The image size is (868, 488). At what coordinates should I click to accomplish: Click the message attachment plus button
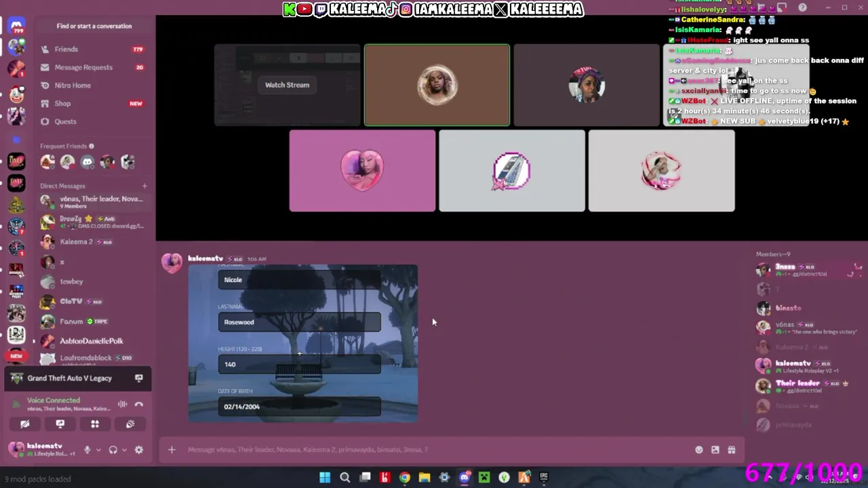tap(172, 449)
